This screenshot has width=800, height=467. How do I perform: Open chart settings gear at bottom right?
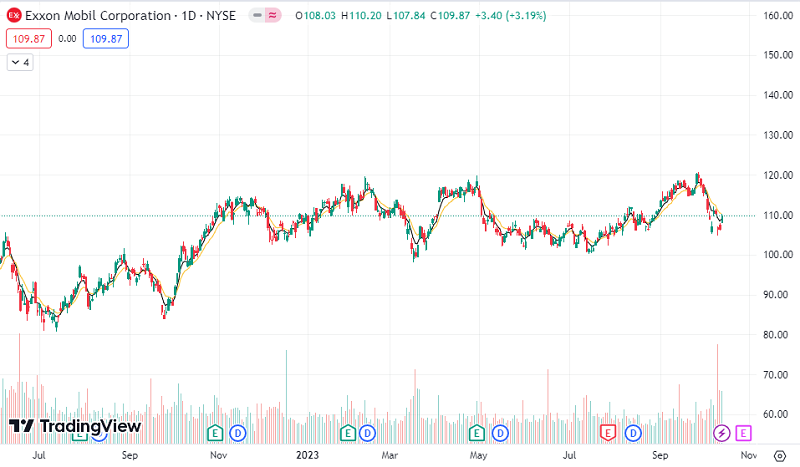tap(779, 453)
